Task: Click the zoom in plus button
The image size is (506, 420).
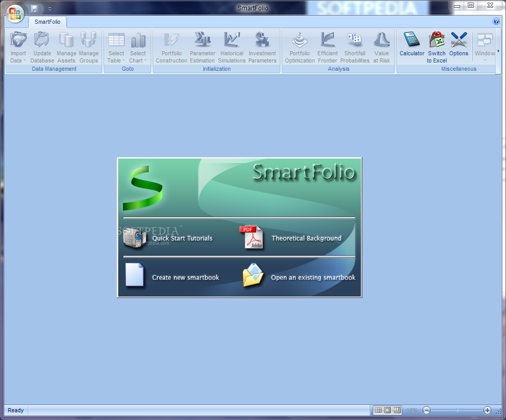Action: tap(487, 410)
